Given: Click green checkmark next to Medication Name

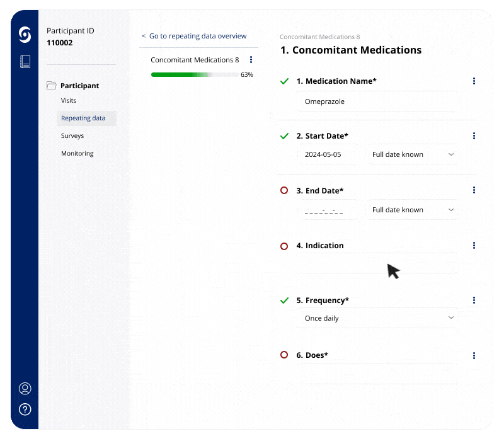Looking at the screenshot, I should pyautogui.click(x=284, y=81).
